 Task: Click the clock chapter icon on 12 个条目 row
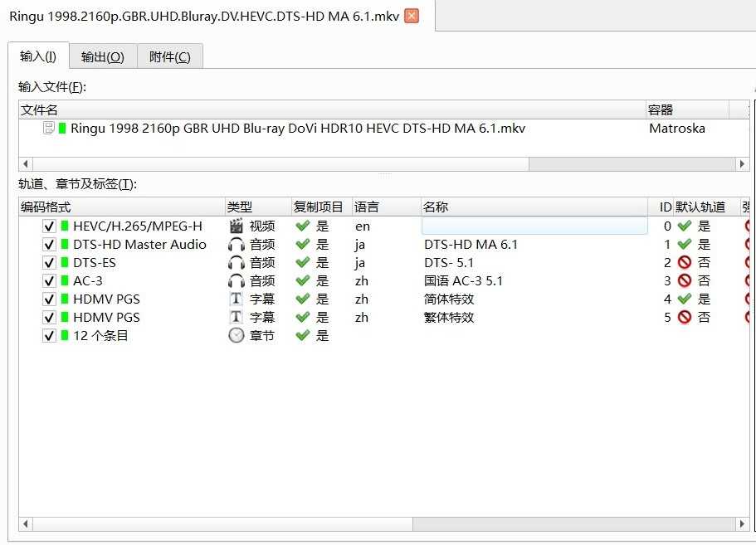tap(237, 335)
